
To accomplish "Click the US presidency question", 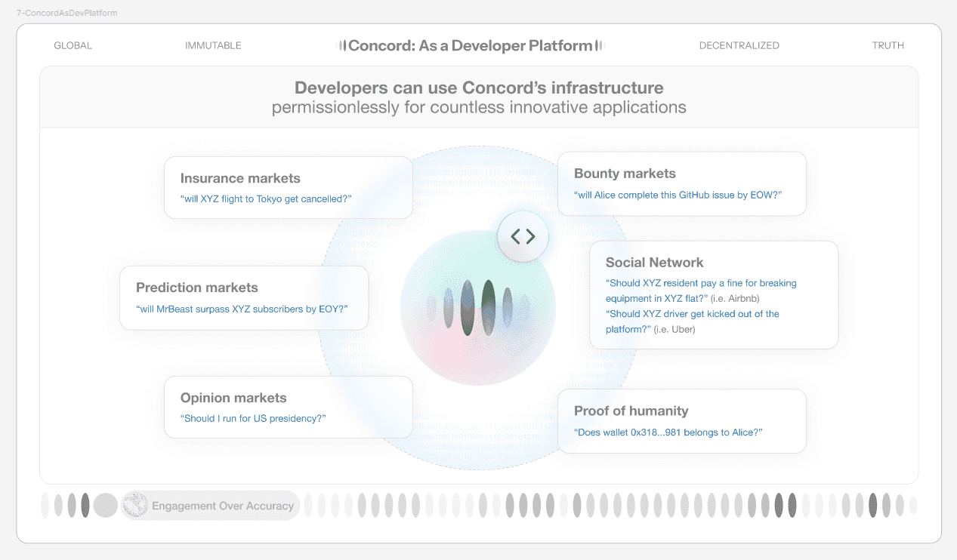I will pyautogui.click(x=253, y=418).
